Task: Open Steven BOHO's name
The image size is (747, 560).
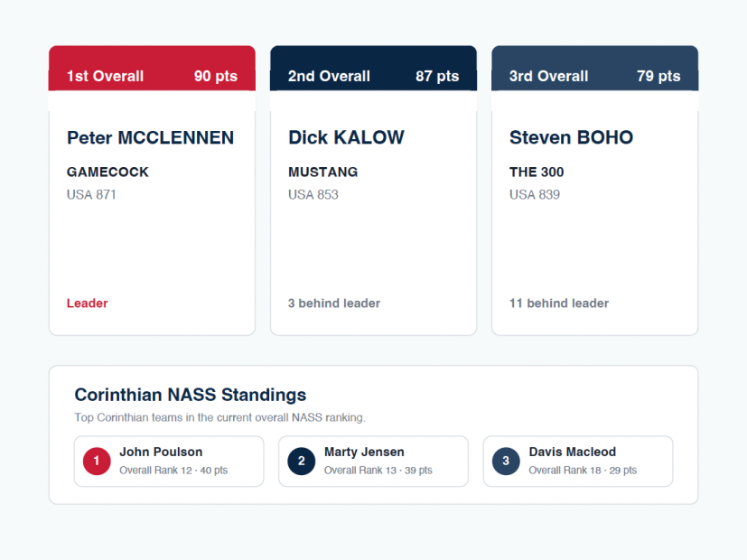Action: tap(571, 137)
